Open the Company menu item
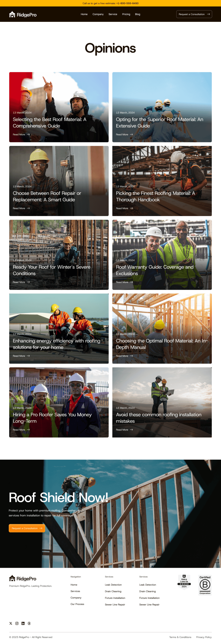Screen dimensions: 221x644 98,14
